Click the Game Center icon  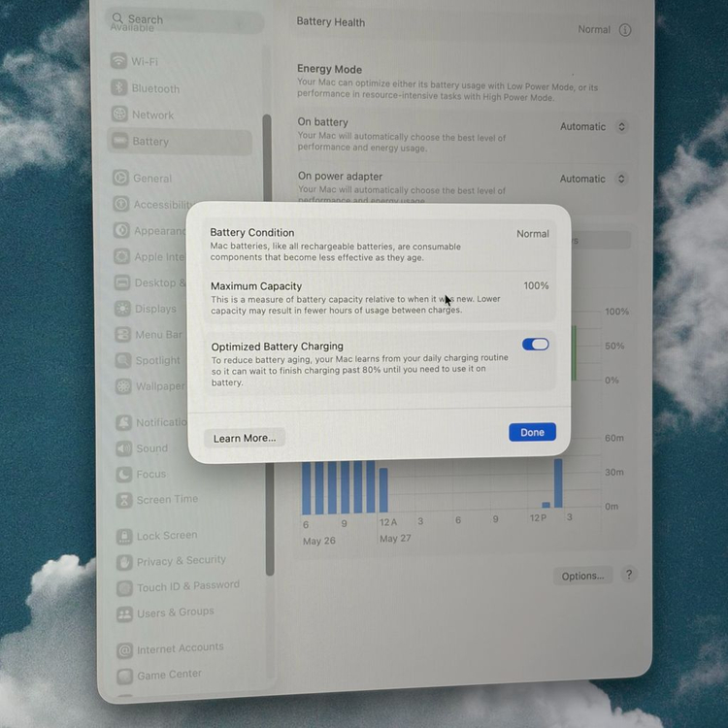(124, 677)
